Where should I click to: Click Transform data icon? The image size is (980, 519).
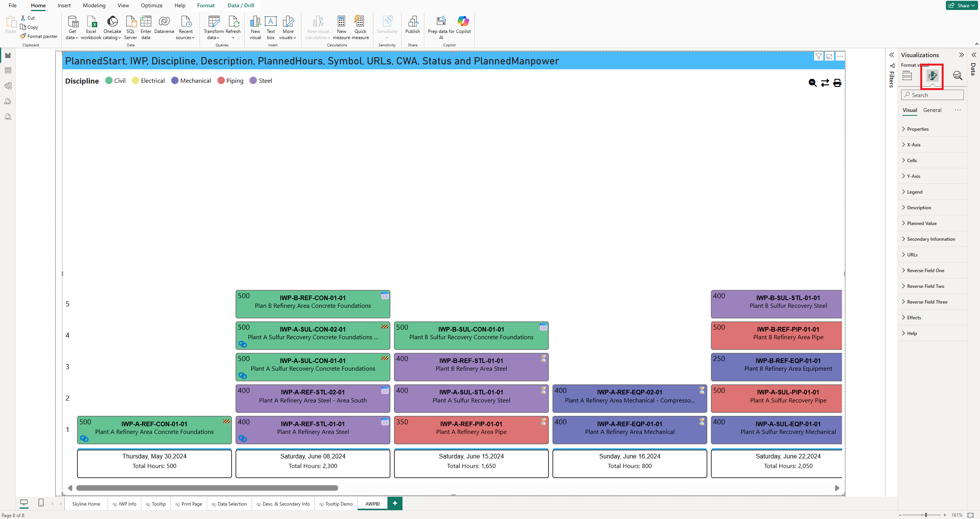(214, 28)
